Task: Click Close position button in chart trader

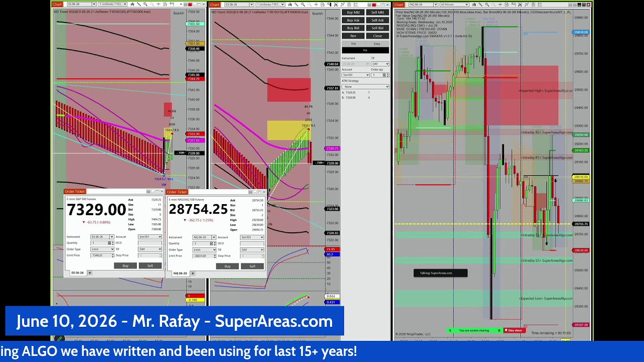Action: (377, 36)
